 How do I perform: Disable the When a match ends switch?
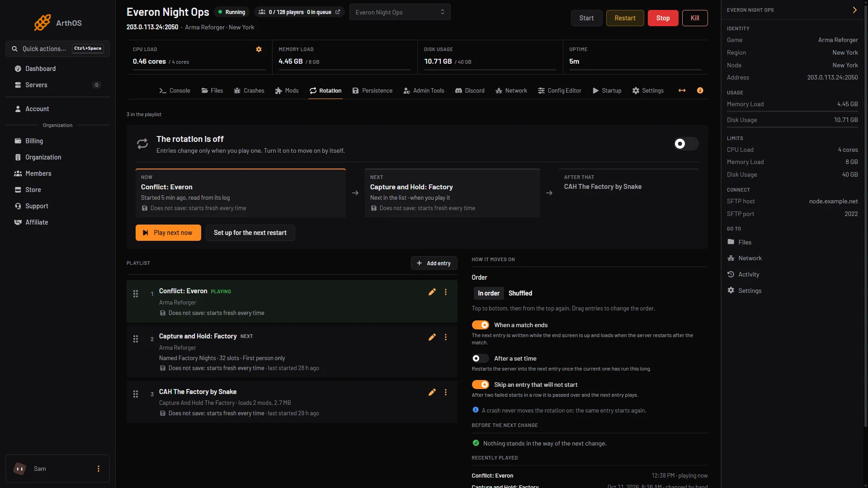click(x=481, y=325)
